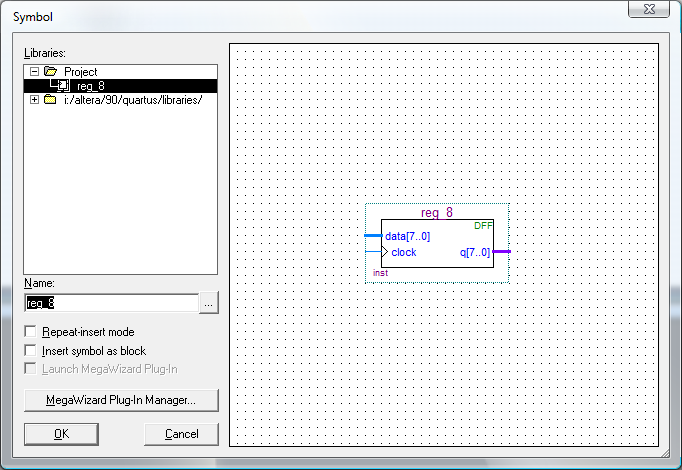Screen dimensions: 682x470
Task: Click the DFF label in the symbol
Action: coord(483,225)
